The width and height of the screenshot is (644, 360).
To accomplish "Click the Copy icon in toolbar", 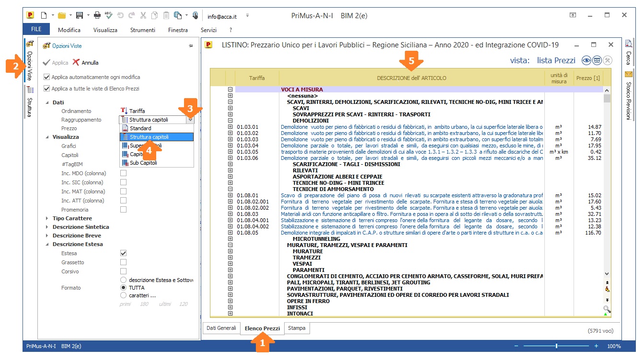I will pyautogui.click(x=154, y=15).
